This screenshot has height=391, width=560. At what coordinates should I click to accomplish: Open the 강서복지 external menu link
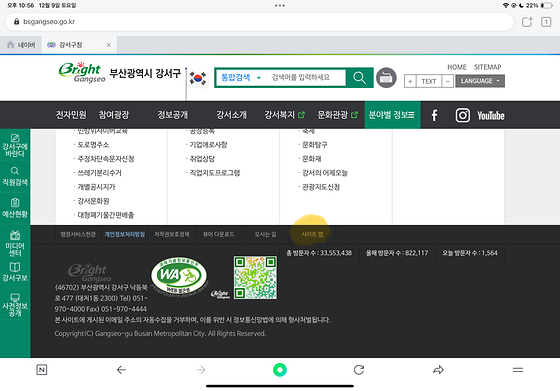coord(285,115)
